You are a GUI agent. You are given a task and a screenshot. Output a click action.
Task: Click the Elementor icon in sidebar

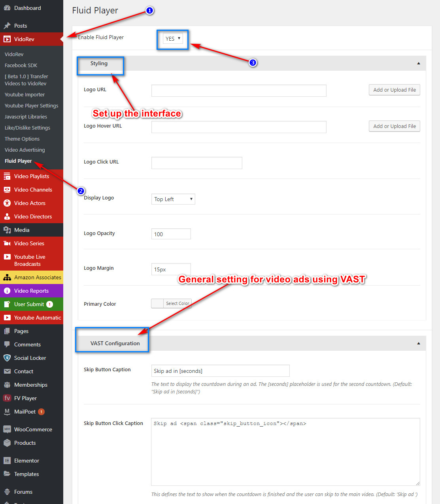click(7, 461)
